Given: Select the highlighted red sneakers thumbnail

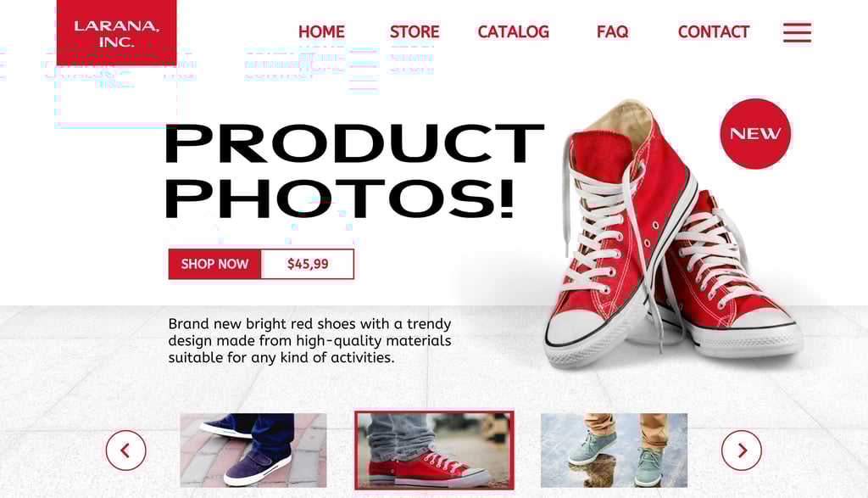Looking at the screenshot, I should click(x=435, y=450).
